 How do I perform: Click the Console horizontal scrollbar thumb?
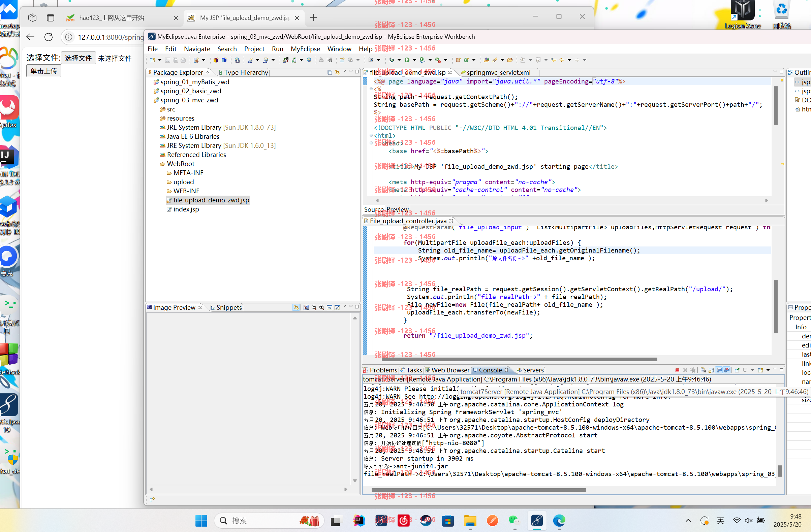pos(478,490)
